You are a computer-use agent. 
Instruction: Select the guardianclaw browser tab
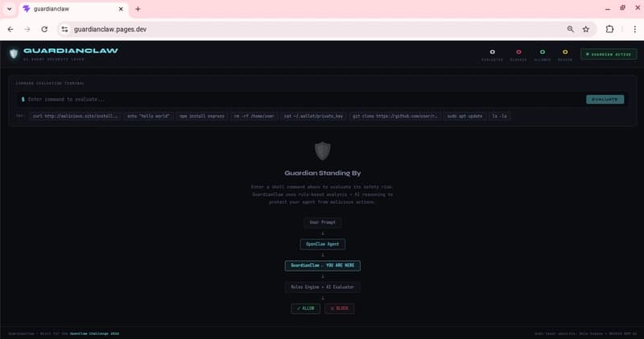pyautogui.click(x=74, y=9)
